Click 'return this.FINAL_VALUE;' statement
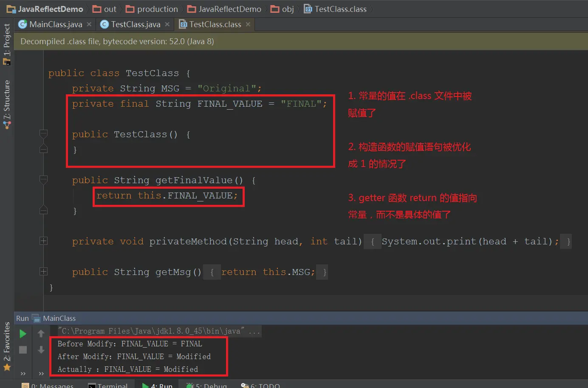This screenshot has width=588, height=388. (167, 195)
